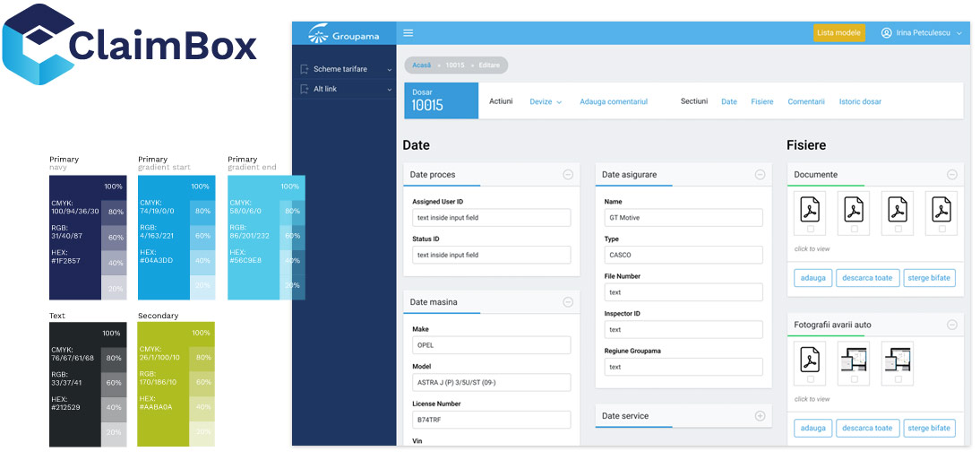Image resolution: width=980 pixels, height=469 pixels.
Task: Select the Secondary green color swatch
Action: [x=176, y=385]
